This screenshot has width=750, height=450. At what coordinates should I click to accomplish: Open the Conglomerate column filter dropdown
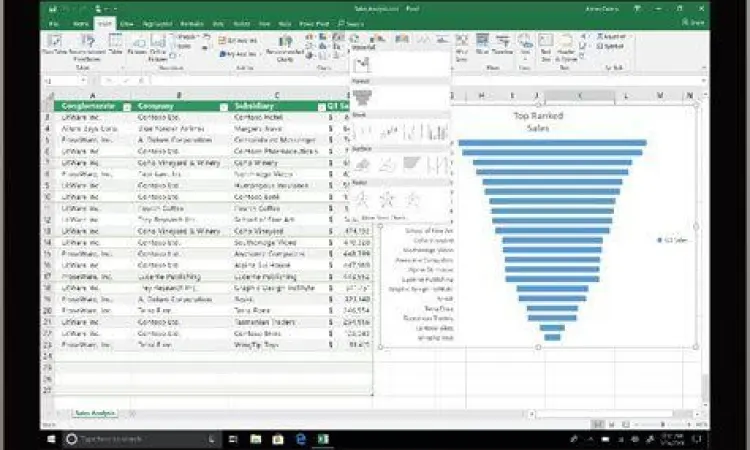pos(127,107)
